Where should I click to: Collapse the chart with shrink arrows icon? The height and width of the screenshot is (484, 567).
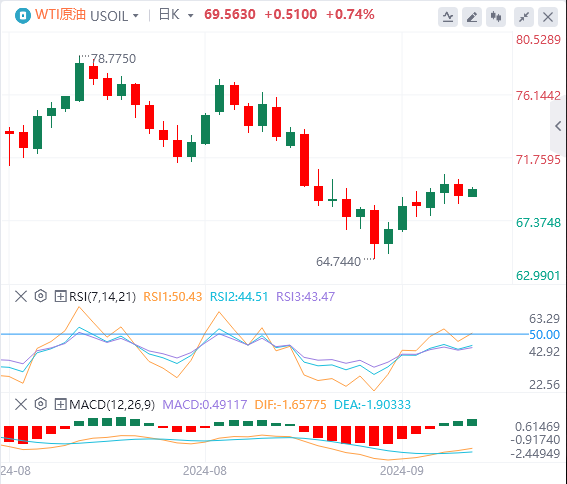(524, 17)
